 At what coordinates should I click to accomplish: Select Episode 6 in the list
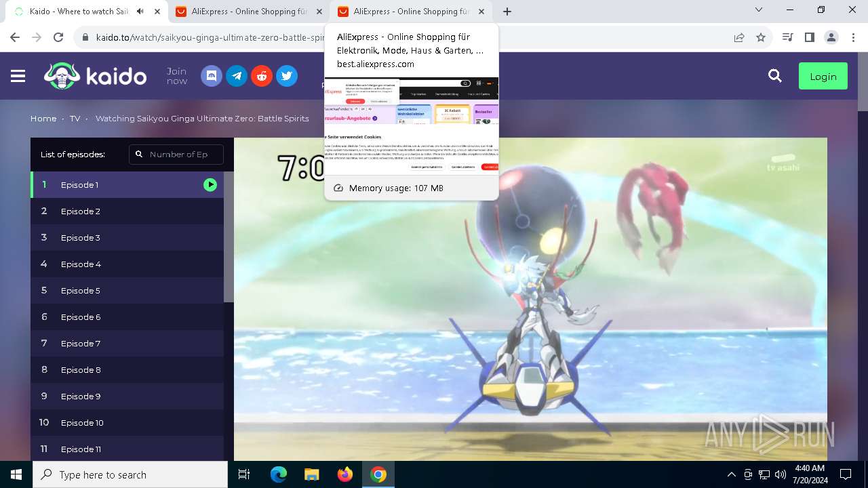[127, 317]
